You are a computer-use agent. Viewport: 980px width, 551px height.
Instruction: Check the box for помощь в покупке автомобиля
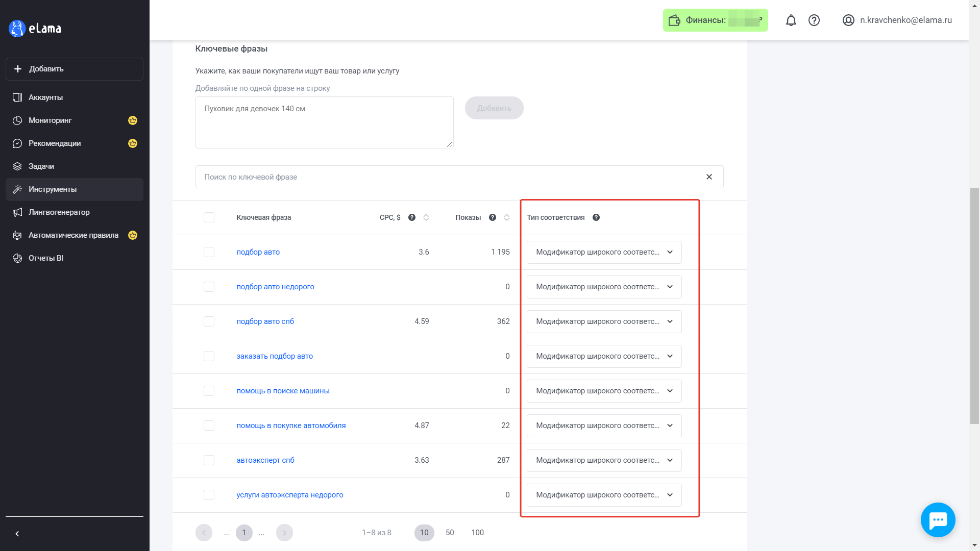(x=209, y=425)
